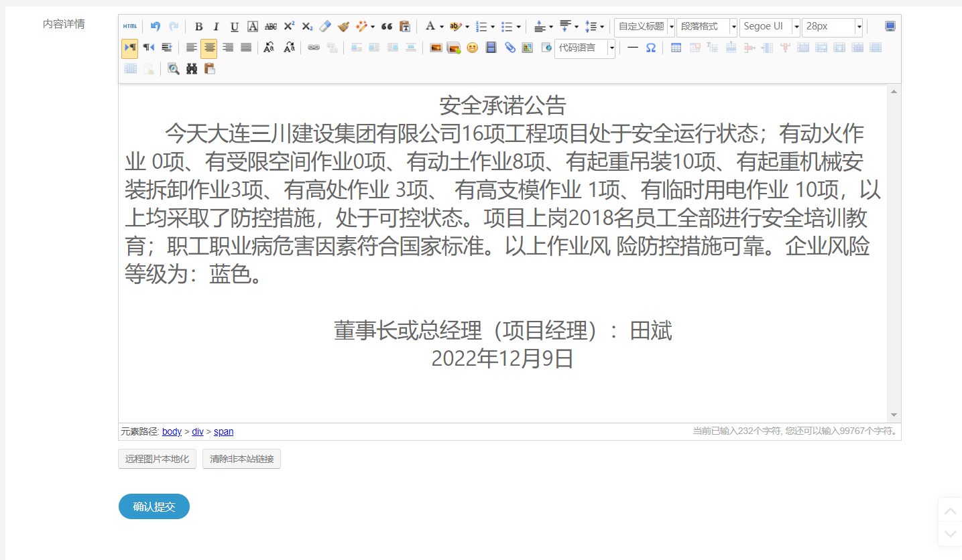The width and height of the screenshot is (962, 560).
Task: Expand the ordered list style arrow
Action: [493, 27]
